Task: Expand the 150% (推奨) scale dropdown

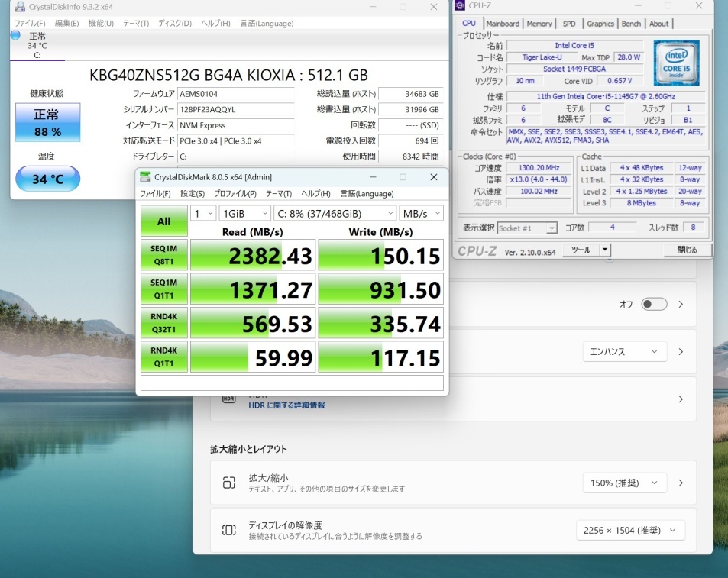Action: coord(624,483)
